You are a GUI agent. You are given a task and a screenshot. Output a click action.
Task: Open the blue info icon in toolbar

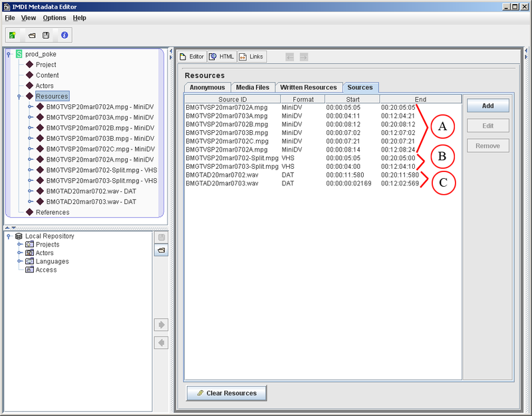65,35
